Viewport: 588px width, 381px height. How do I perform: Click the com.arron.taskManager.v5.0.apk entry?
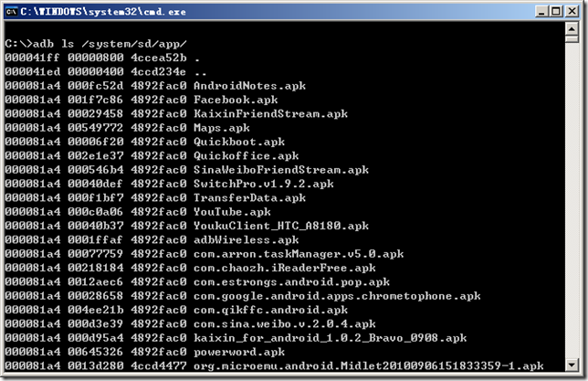click(299, 254)
